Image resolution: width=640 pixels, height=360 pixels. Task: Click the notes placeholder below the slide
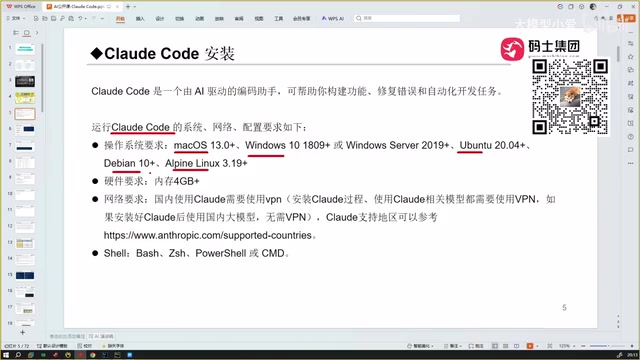tap(67, 336)
